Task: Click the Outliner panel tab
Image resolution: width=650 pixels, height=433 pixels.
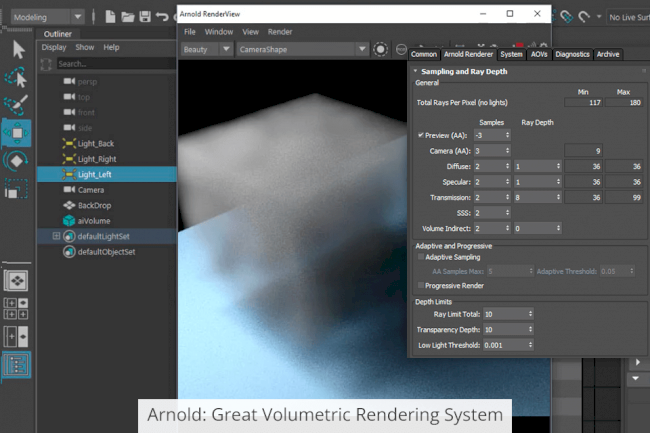Action: 58,34
